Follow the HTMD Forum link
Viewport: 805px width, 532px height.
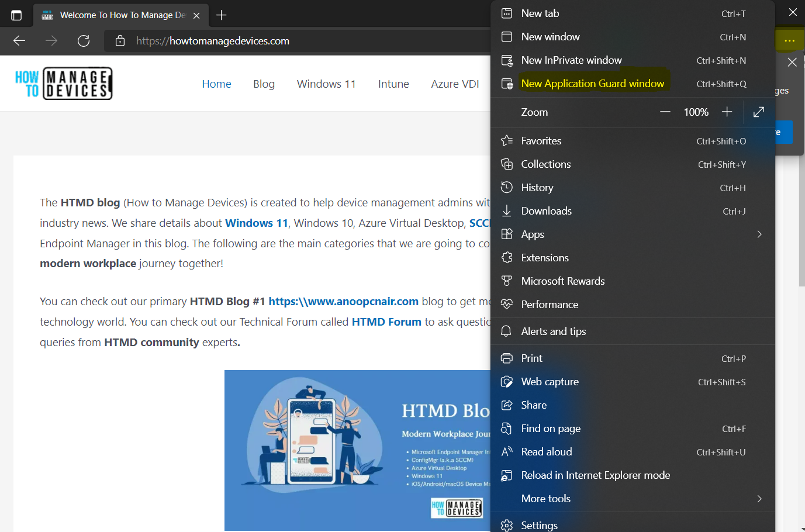pyautogui.click(x=386, y=322)
